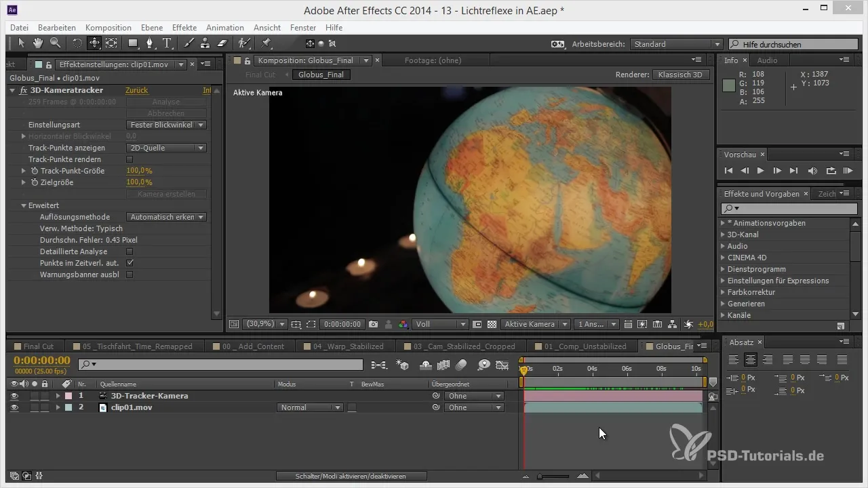Open the viewer resolution Voll dropdown

click(441, 325)
